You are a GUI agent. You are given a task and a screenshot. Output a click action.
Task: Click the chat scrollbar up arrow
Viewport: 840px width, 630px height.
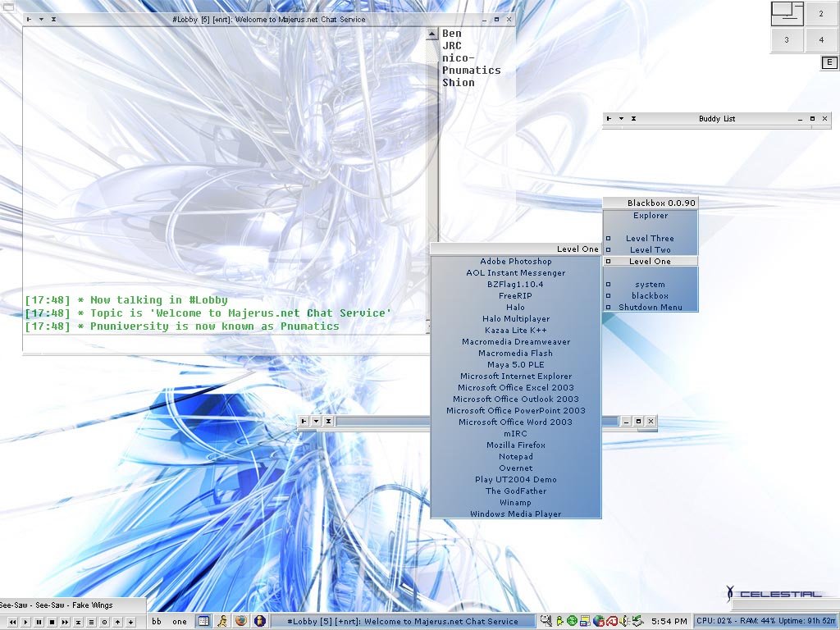pos(432,34)
